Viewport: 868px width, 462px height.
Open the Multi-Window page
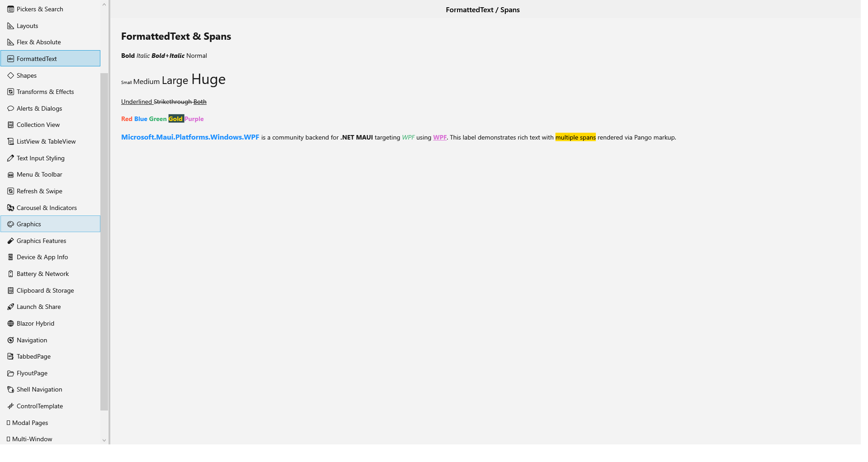point(50,439)
